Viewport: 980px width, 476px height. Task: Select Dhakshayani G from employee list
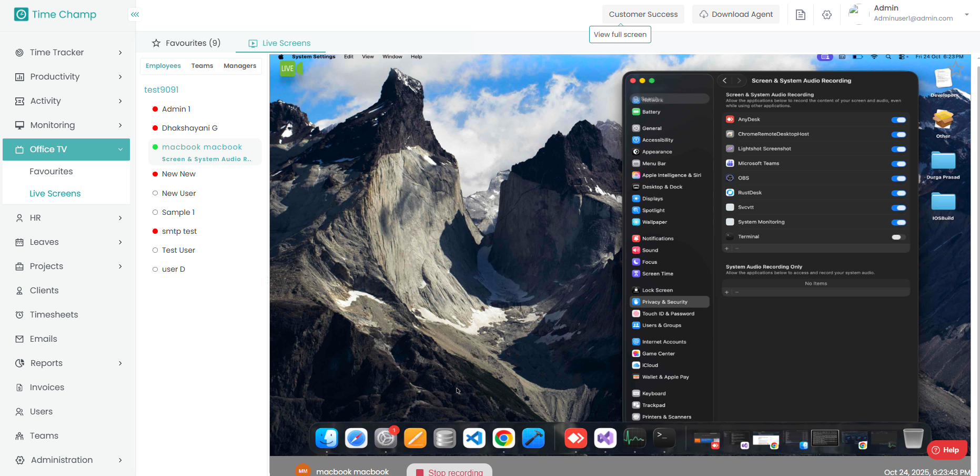189,128
